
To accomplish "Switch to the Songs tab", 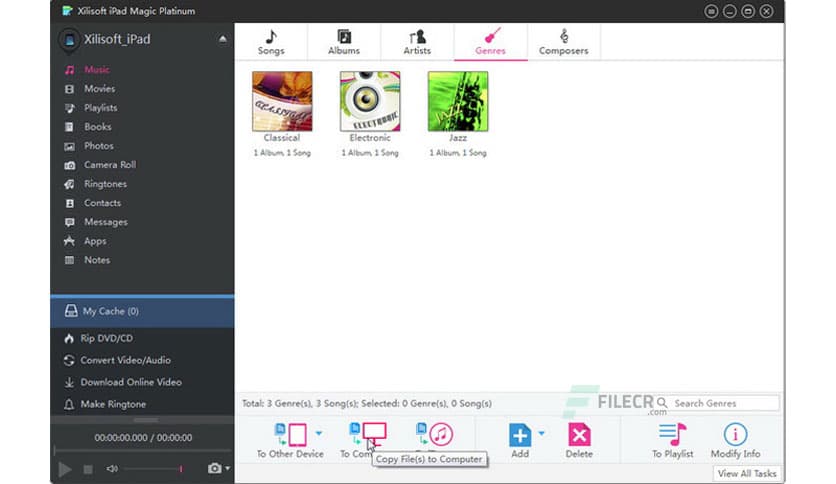I will [271, 42].
